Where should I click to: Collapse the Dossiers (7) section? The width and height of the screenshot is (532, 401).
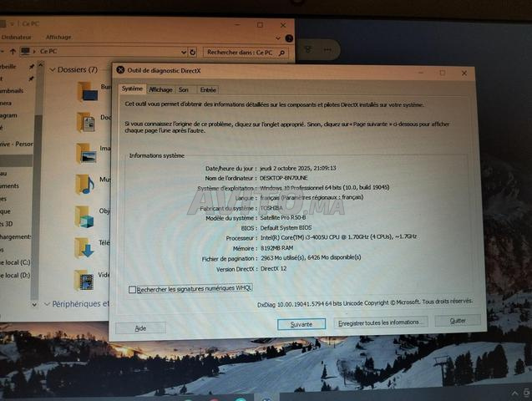tap(53, 69)
